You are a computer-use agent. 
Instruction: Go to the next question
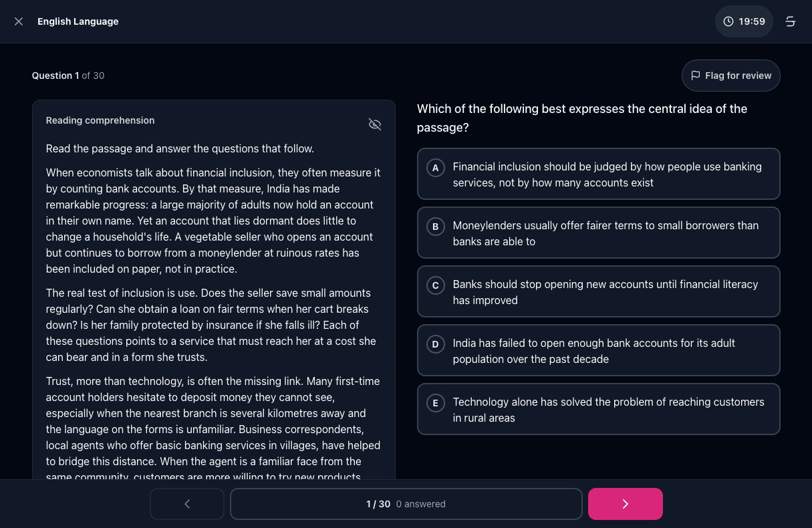[626, 504]
